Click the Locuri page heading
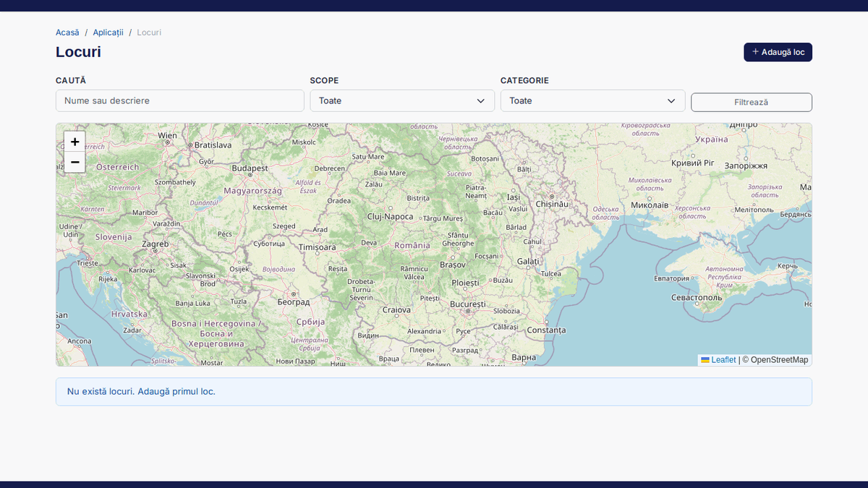The width and height of the screenshot is (868, 488). click(78, 52)
